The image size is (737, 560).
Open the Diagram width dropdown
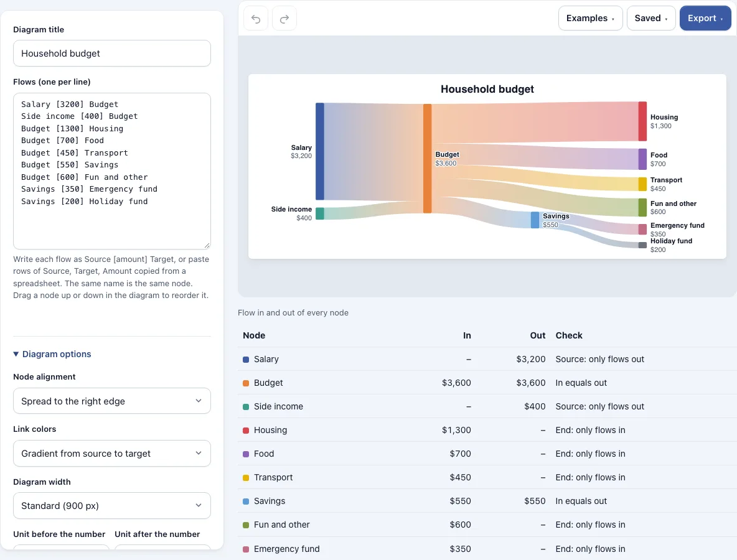pyautogui.click(x=112, y=505)
